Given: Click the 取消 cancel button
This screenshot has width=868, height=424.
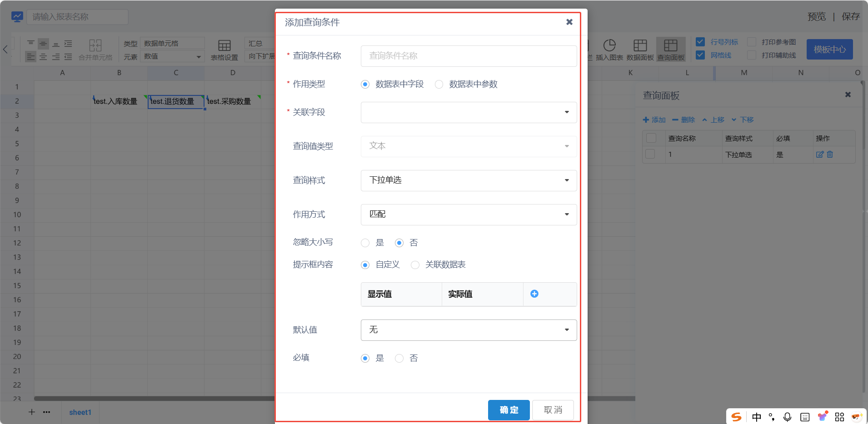Looking at the screenshot, I should pos(553,410).
